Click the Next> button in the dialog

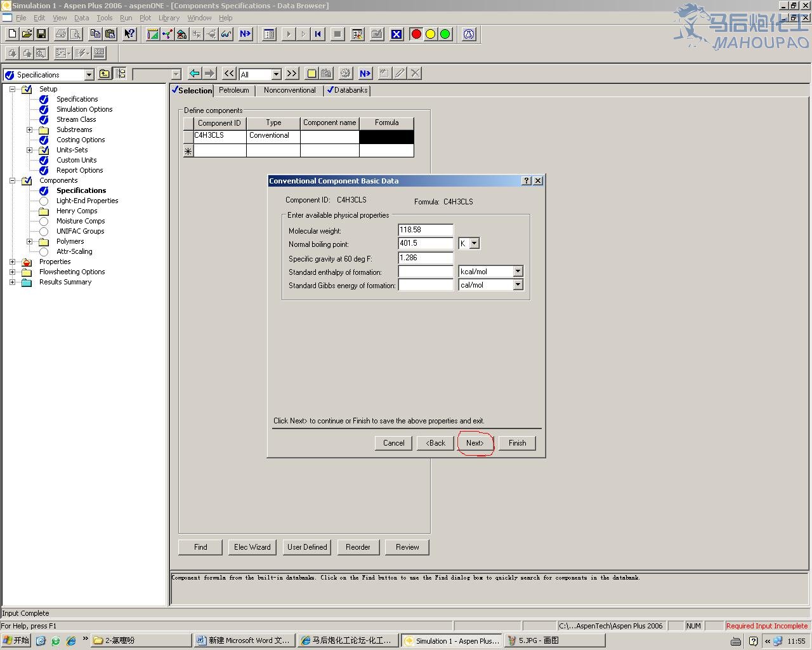475,443
